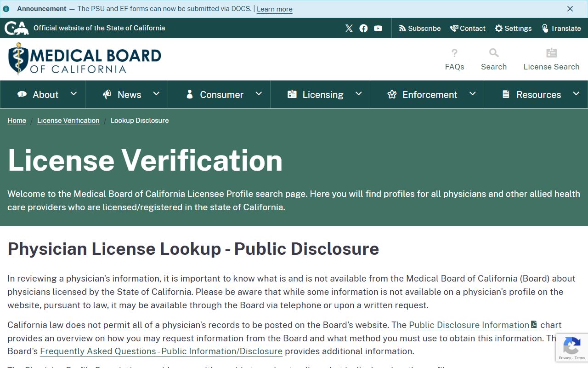Open the Facebook social icon
The image size is (588, 368).
click(x=363, y=29)
